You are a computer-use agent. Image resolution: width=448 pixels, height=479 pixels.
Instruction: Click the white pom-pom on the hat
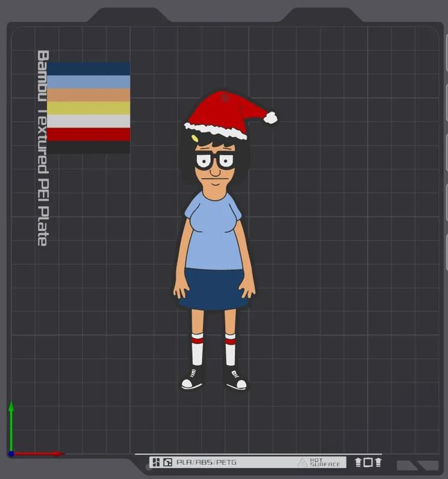[271, 117]
